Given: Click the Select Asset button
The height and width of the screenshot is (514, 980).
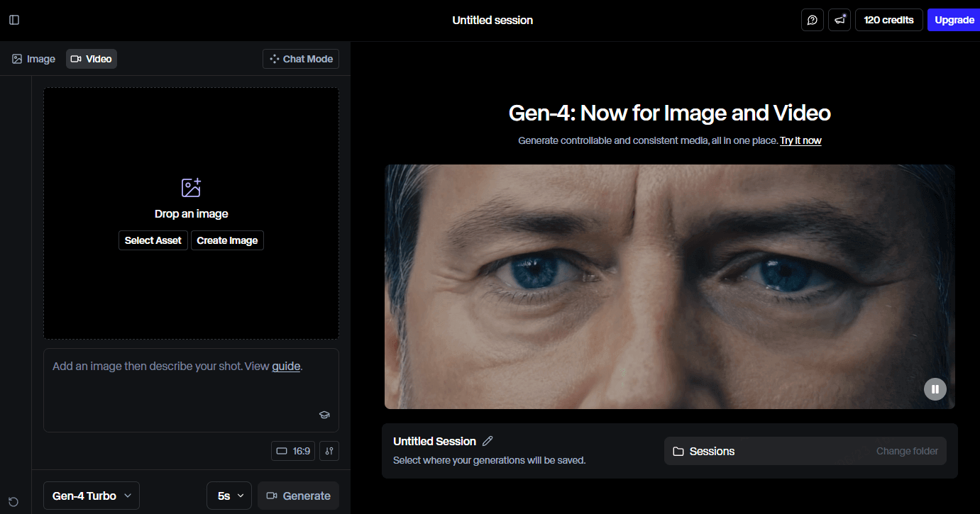Looking at the screenshot, I should pyautogui.click(x=153, y=240).
